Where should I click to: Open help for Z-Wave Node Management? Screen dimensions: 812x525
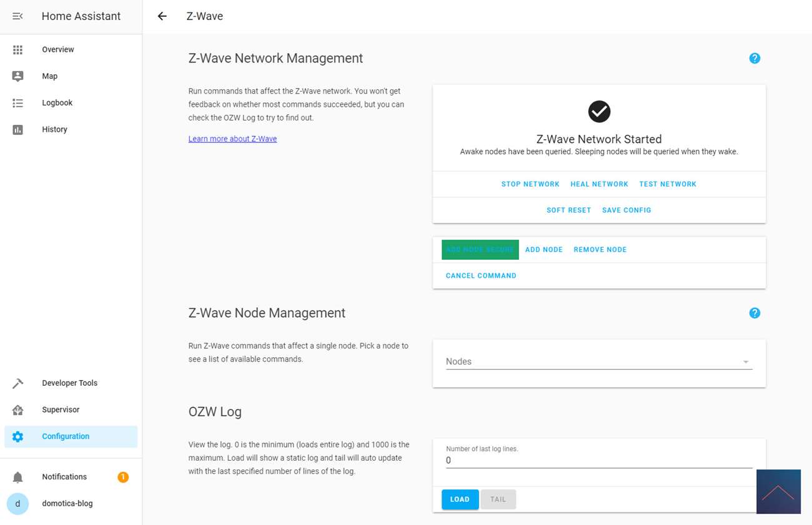coord(755,313)
